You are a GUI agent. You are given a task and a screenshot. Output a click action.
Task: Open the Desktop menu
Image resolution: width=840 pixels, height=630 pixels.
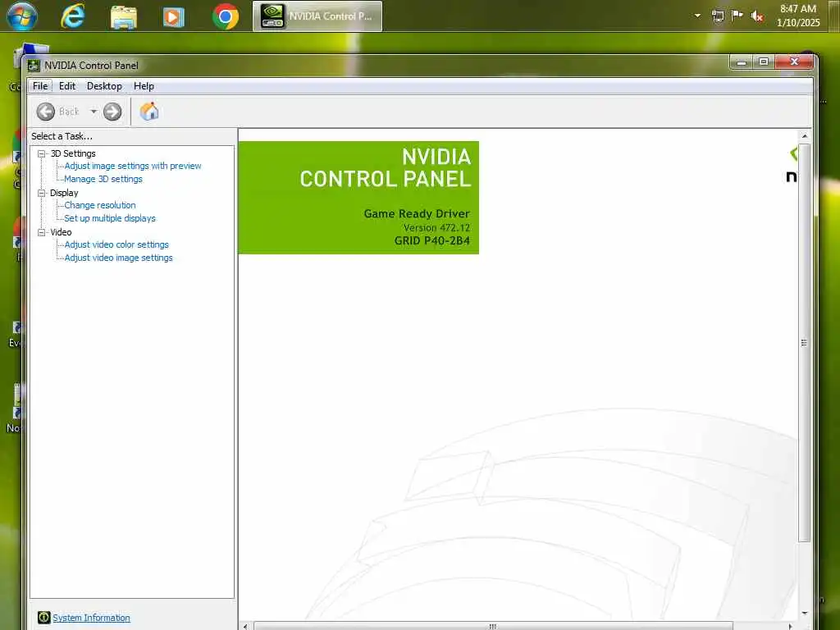104,85
